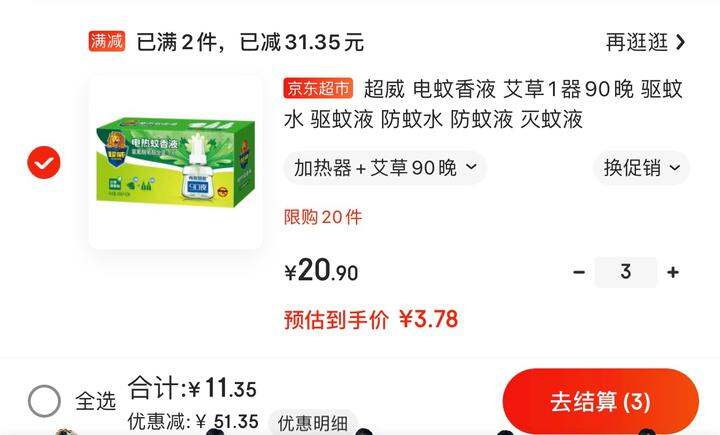The width and height of the screenshot is (720, 435).
Task: Toggle the 全选 select-all radio circle
Action: pos(44,401)
